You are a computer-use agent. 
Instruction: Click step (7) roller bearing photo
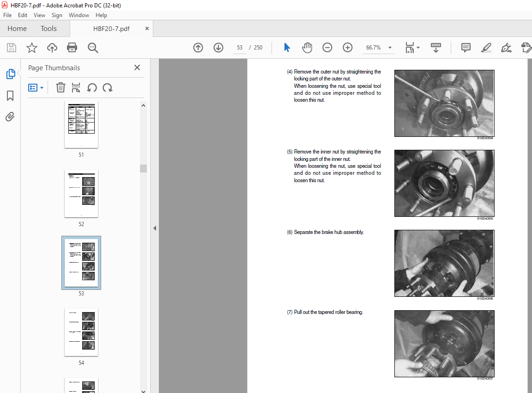tap(444, 344)
